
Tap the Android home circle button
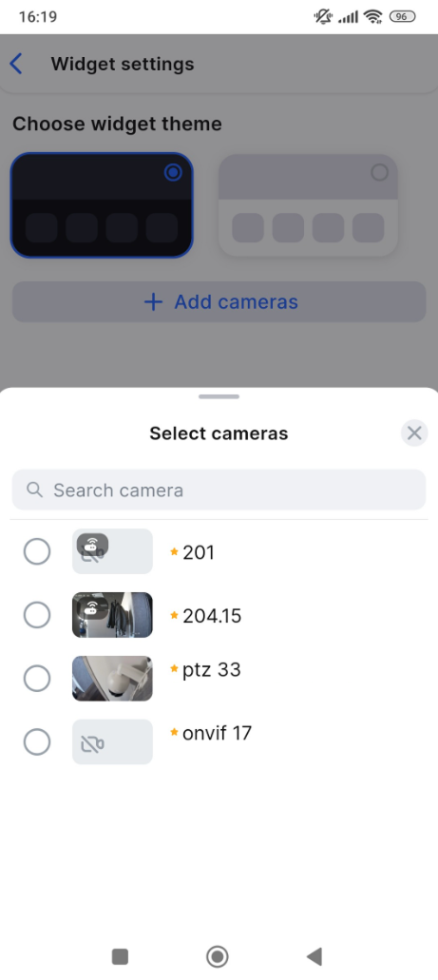pyautogui.click(x=218, y=956)
